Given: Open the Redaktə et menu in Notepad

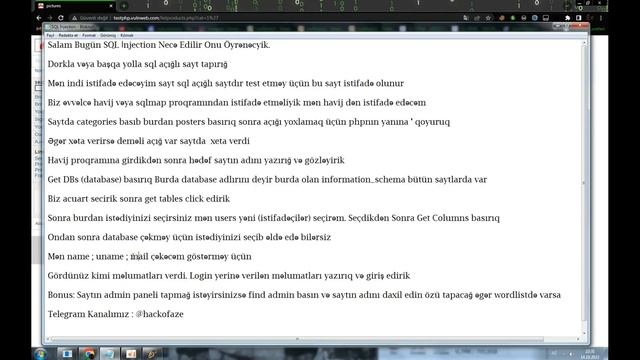Looking at the screenshot, I should 68,36.
